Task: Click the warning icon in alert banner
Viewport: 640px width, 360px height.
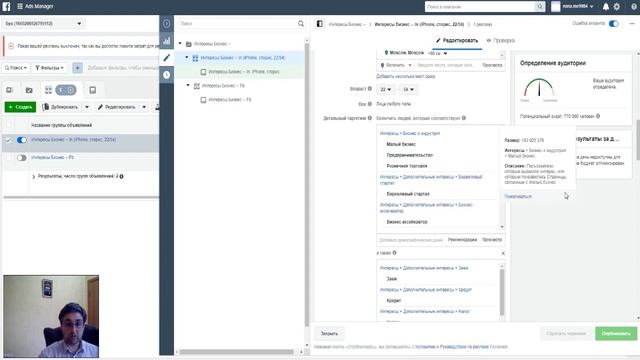Action: pyautogui.click(x=11, y=46)
